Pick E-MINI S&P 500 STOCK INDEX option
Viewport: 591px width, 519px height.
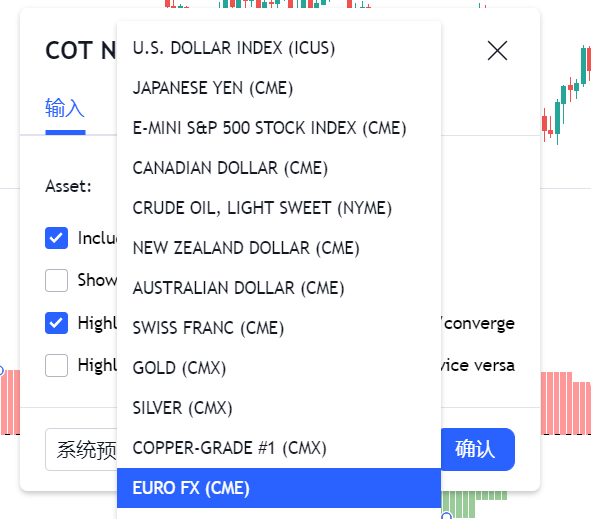tap(279, 128)
